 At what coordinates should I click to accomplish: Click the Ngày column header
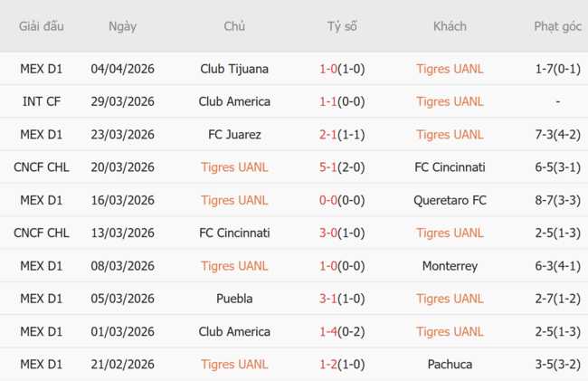click(122, 26)
